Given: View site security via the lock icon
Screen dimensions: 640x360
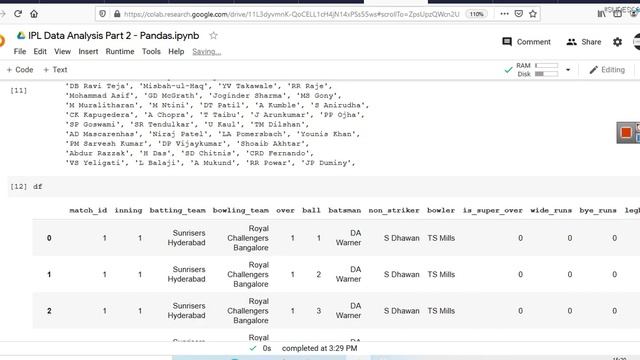Looking at the screenshot, I should pyautogui.click(x=117, y=14).
